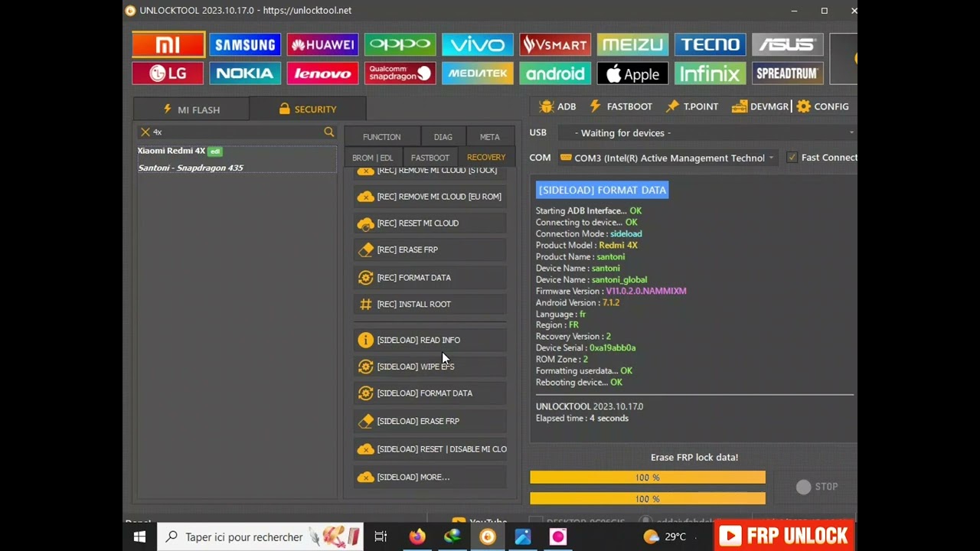The width and height of the screenshot is (980, 551).
Task: Open the Huawei brand section
Action: (322, 44)
